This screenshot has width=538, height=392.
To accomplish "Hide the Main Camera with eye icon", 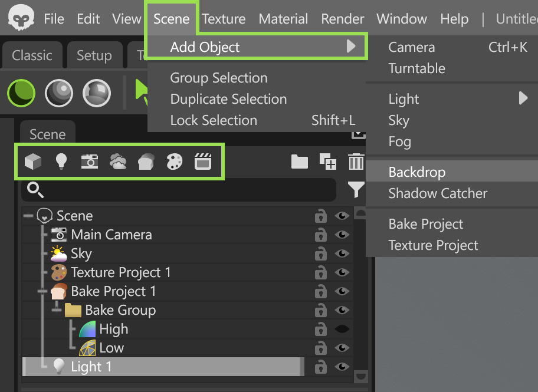I will click(342, 235).
